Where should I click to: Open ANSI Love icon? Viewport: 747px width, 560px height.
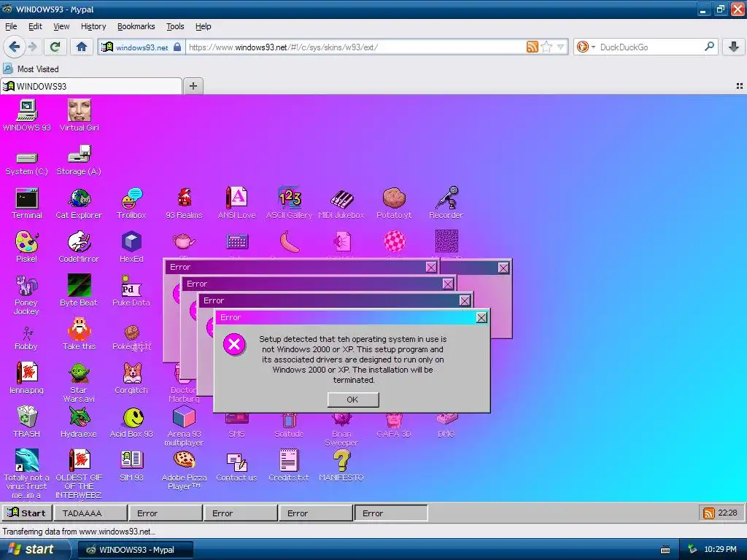(237, 203)
